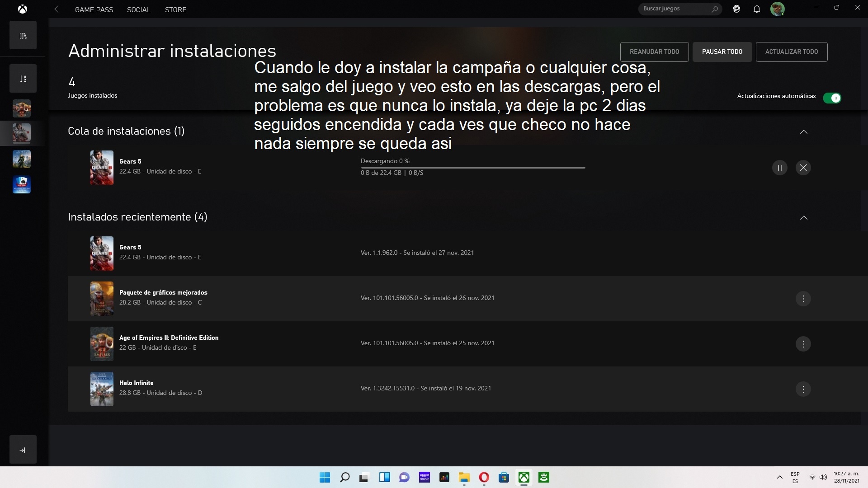The height and width of the screenshot is (488, 868).
Task: Open Task View on taskbar
Action: [x=364, y=477]
